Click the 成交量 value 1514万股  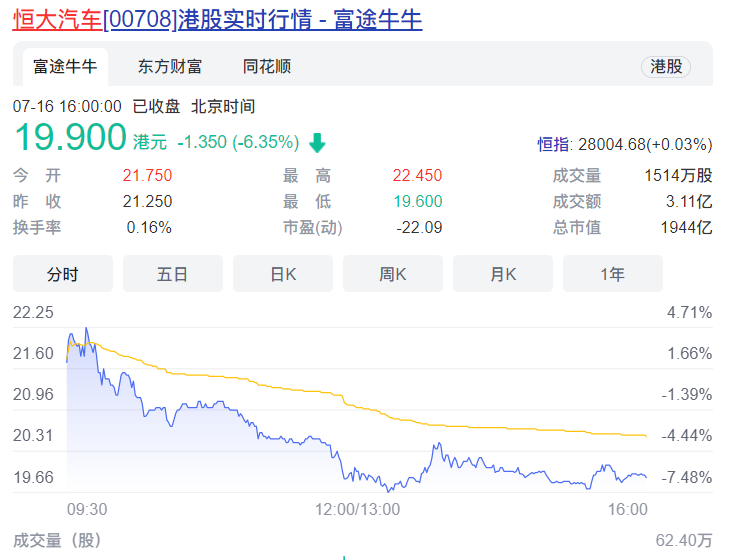[678, 176]
